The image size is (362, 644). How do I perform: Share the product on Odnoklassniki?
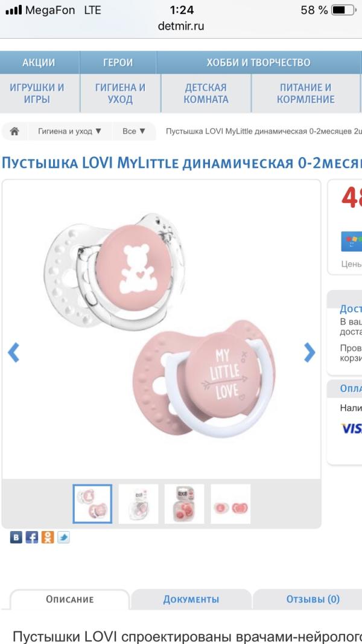pyautogui.click(x=48, y=537)
